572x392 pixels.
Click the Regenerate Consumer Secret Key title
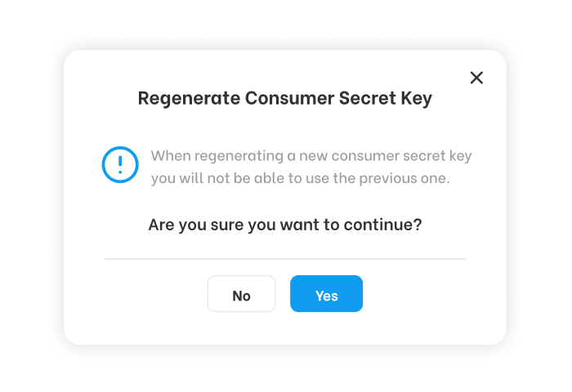[x=285, y=99]
